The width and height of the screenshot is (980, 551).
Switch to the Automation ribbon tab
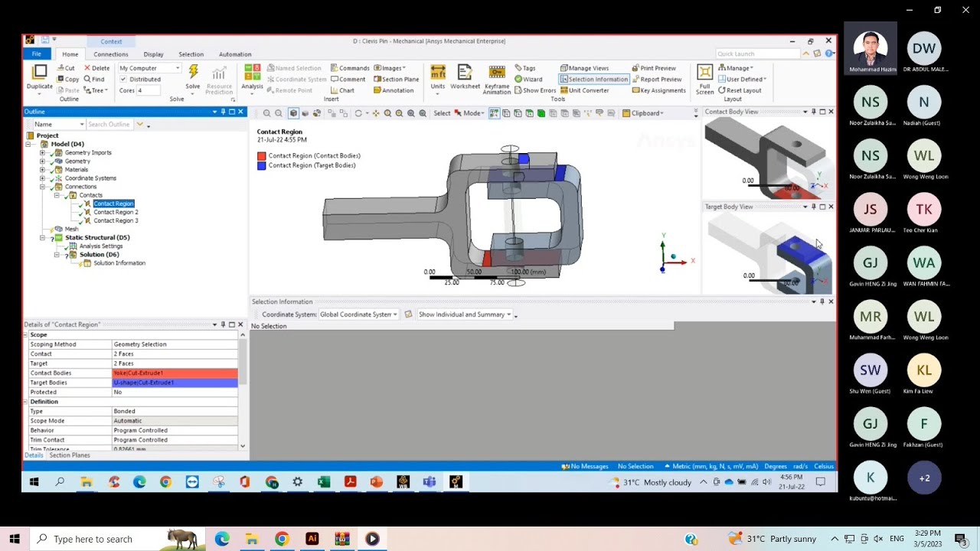point(235,54)
